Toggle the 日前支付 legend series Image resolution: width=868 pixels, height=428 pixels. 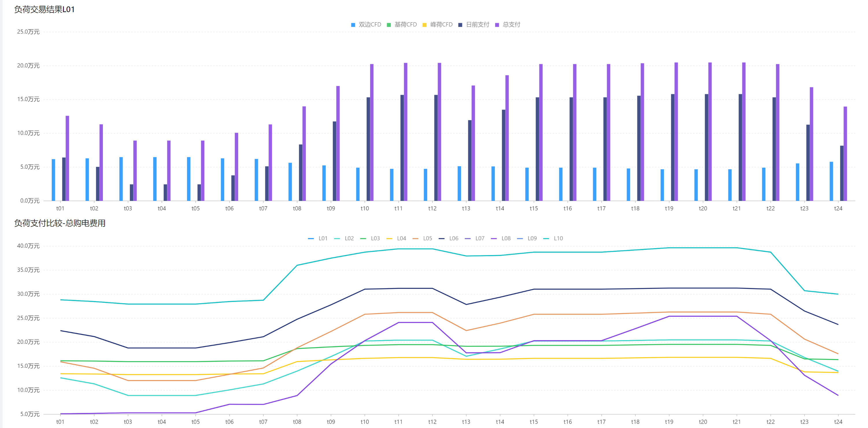pos(473,25)
